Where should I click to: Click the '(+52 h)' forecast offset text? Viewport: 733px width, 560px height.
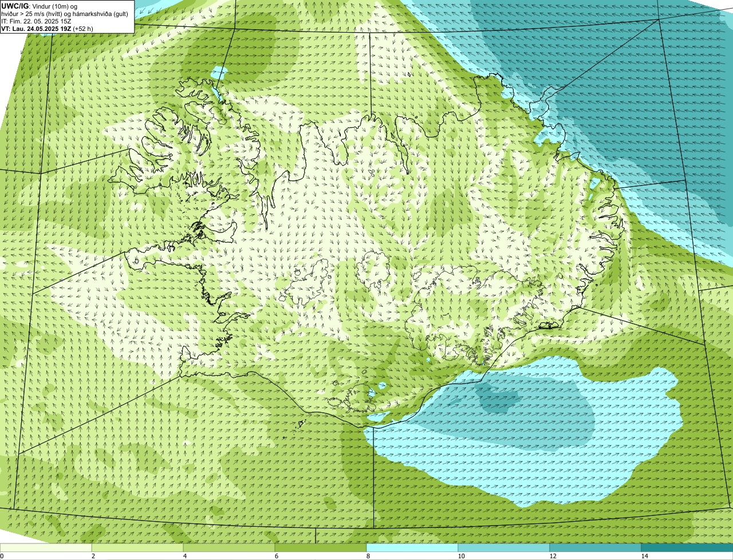pyautogui.click(x=83, y=28)
